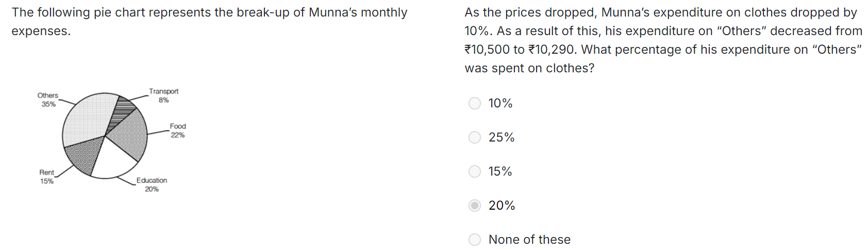Screen dimensions: 868x251
Task: Click the "20%" option label text
Action: 502,206
